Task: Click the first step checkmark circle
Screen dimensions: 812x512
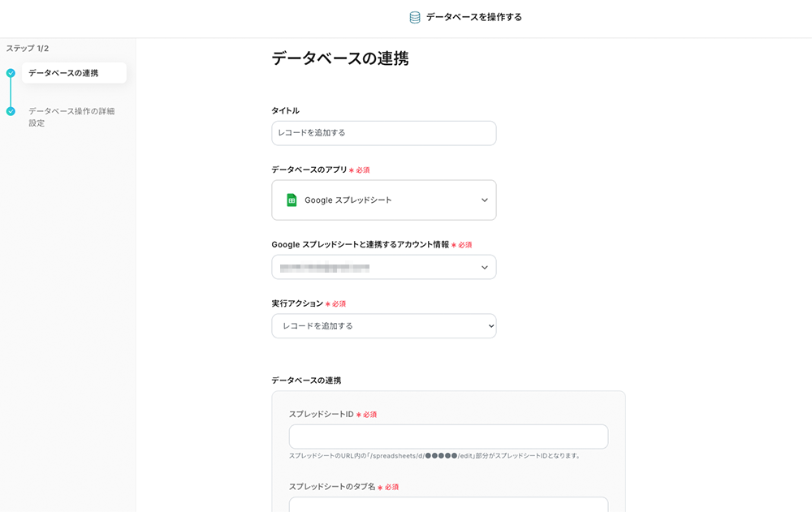Action: (11, 73)
